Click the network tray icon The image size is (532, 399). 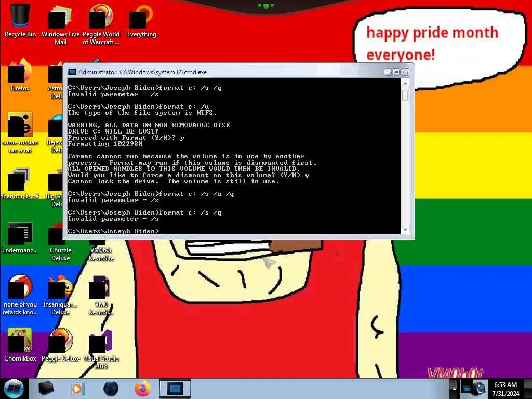click(x=467, y=389)
